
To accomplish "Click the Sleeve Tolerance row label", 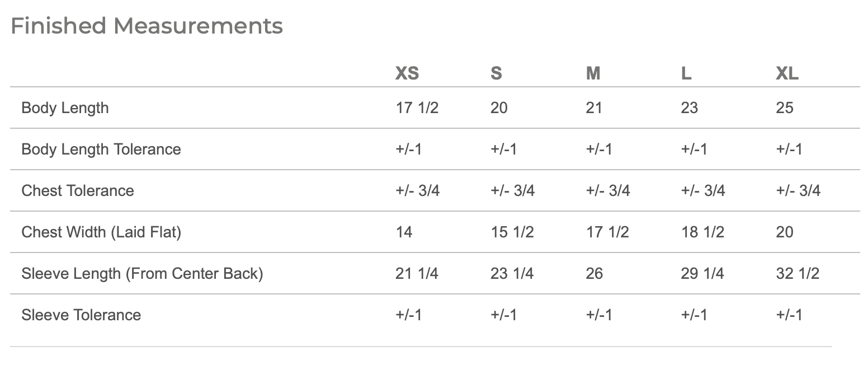I will coord(81,315).
